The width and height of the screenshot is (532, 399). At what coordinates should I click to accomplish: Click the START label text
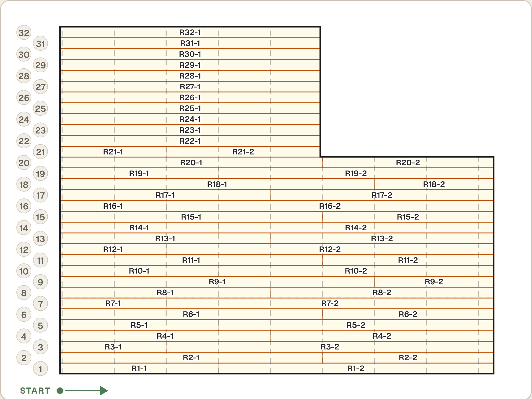coord(35,391)
